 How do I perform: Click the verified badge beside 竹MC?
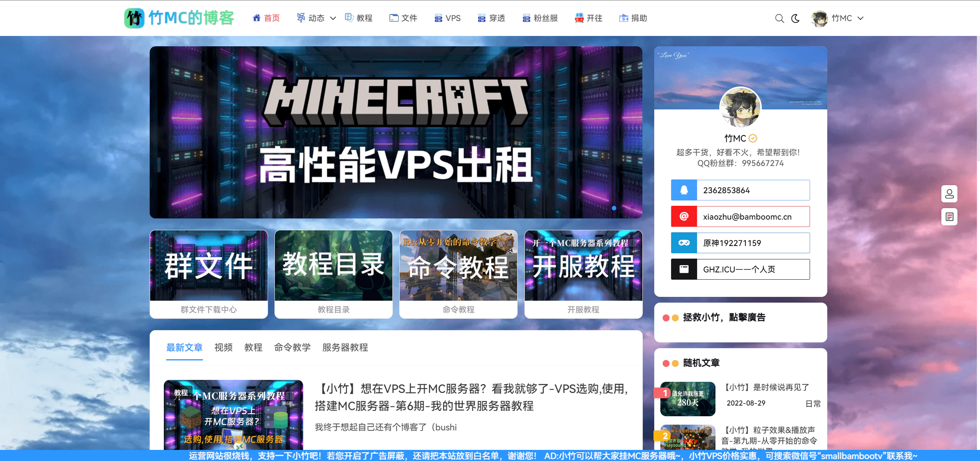coord(753,138)
